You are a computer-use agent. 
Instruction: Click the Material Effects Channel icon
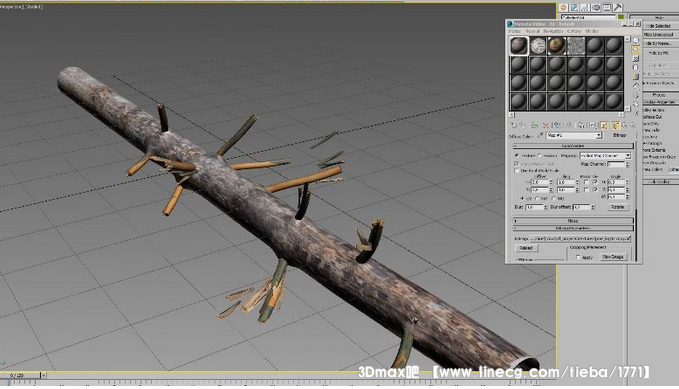tap(592, 125)
